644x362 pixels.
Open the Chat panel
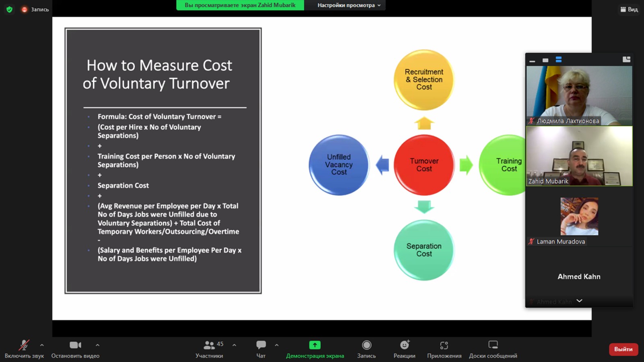tap(261, 349)
